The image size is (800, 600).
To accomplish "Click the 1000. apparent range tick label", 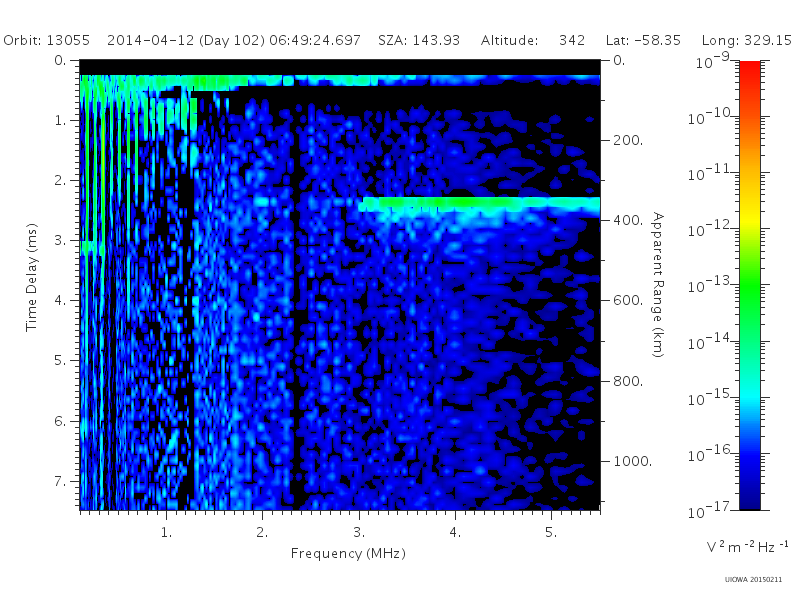I will click(632, 461).
